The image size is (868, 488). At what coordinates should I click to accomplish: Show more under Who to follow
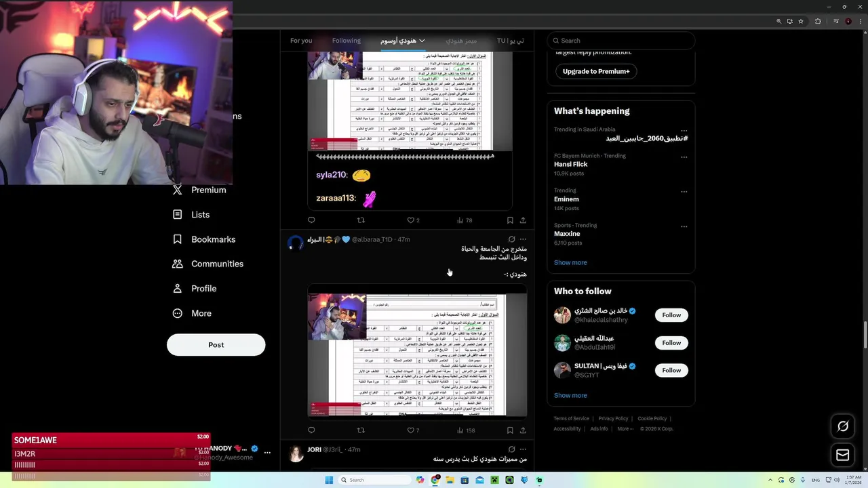point(570,395)
